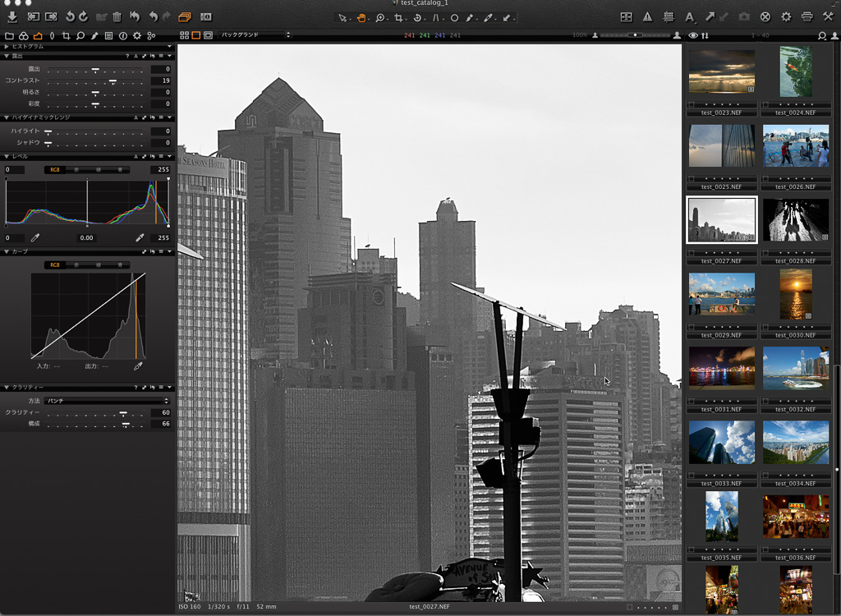The width and height of the screenshot is (841, 616).
Task: Open the バックグランド layer dropdown
Action: [255, 35]
